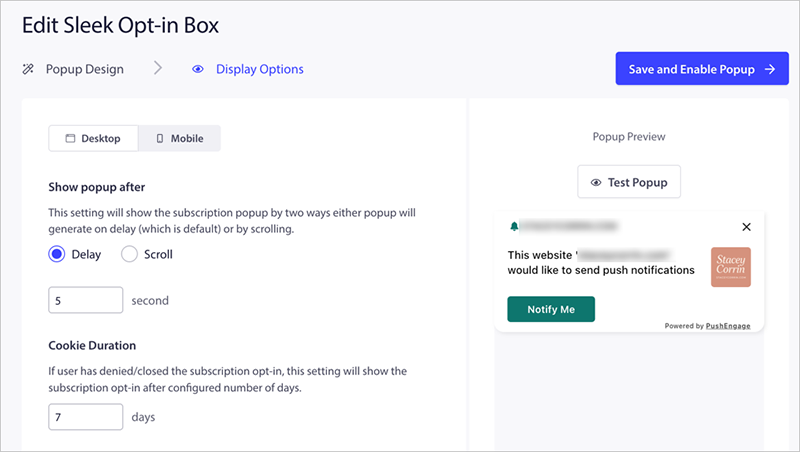Click the eye icon next to Display Options
This screenshot has height=452, width=800.
coord(198,70)
